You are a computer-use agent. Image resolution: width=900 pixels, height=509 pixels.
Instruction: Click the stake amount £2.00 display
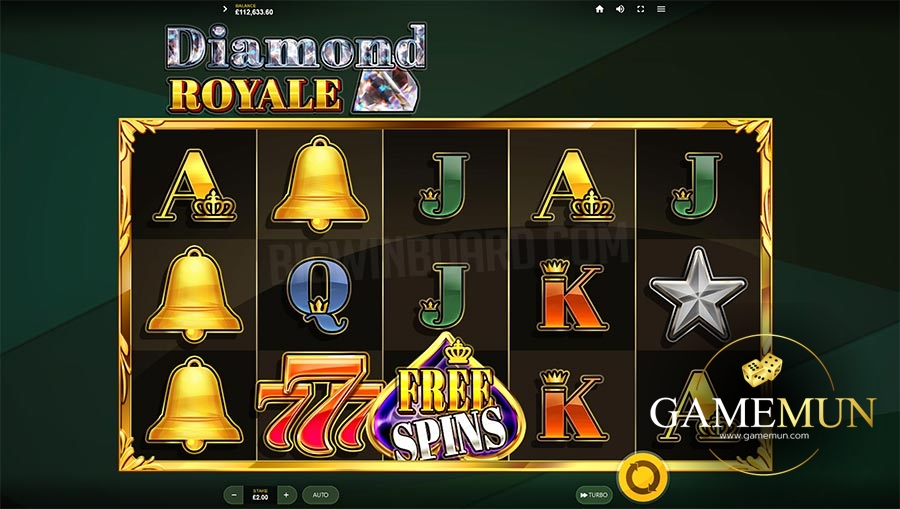(x=260, y=495)
